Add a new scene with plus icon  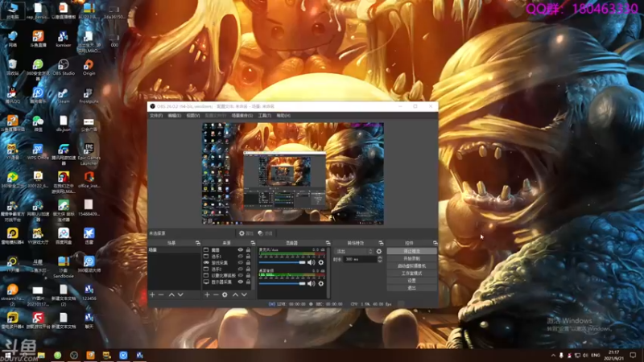[152, 294]
